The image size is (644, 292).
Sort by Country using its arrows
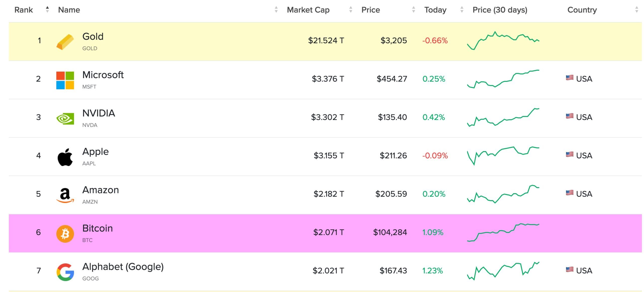click(636, 10)
